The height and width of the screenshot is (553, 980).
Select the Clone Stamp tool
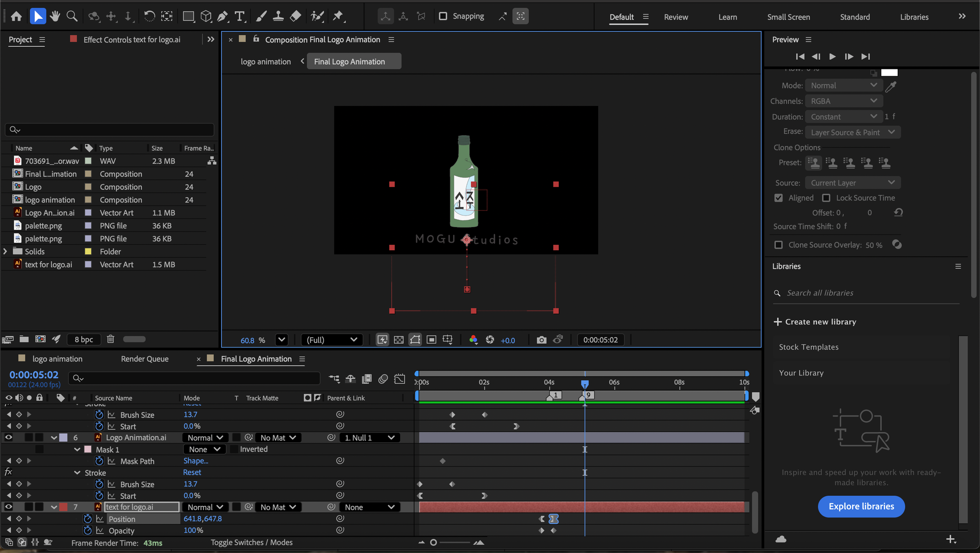coord(278,16)
